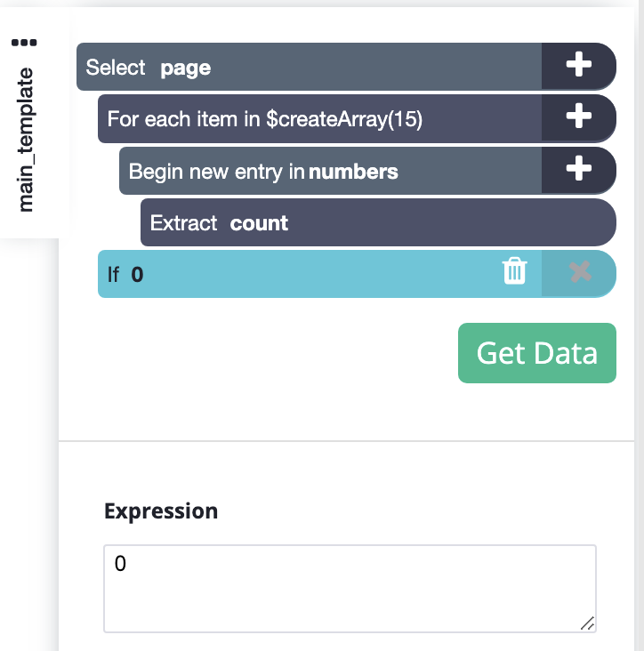Click plus icon on For each item command
Image resolution: width=644 pixels, height=651 pixels.
pos(579,117)
